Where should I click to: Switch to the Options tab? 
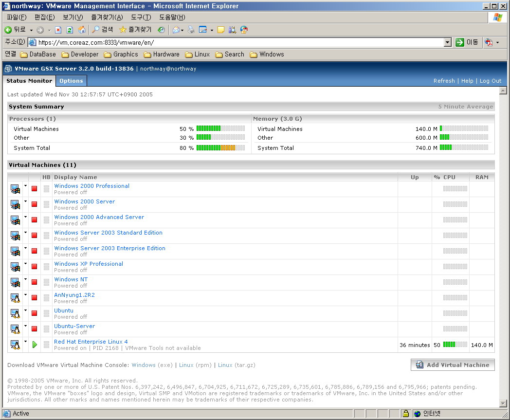71,81
